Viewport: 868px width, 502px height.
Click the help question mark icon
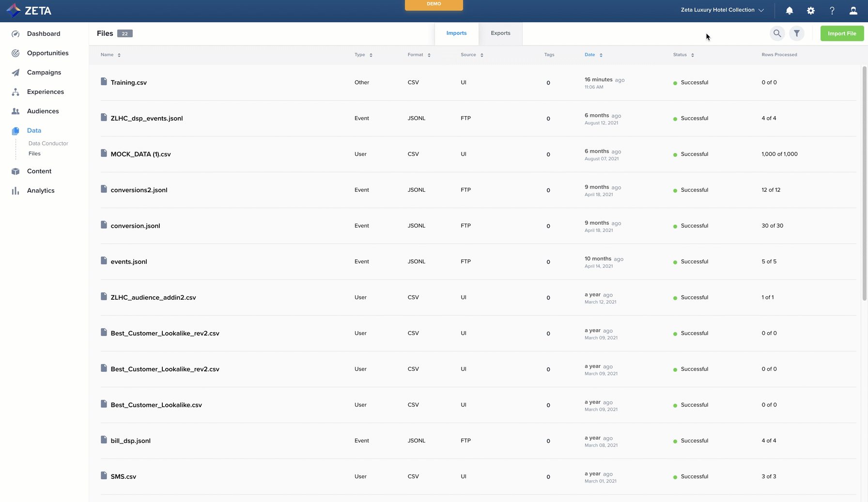coord(832,10)
